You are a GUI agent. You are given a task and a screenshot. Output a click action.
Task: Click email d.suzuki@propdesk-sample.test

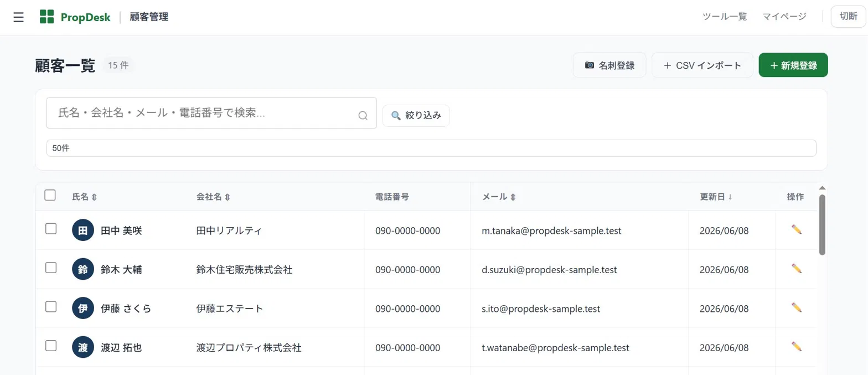coord(549,270)
